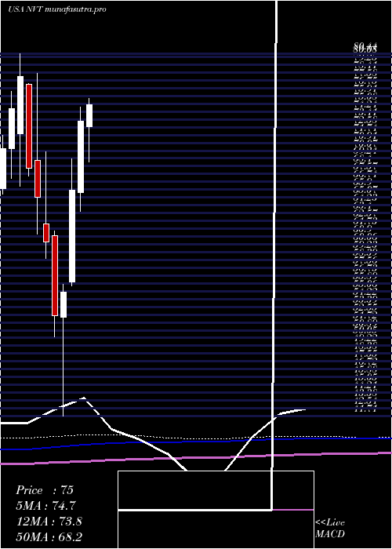This screenshot has height=549, width=392.
Task: Click the 'Price : 75' readout
Action: click(x=45, y=490)
